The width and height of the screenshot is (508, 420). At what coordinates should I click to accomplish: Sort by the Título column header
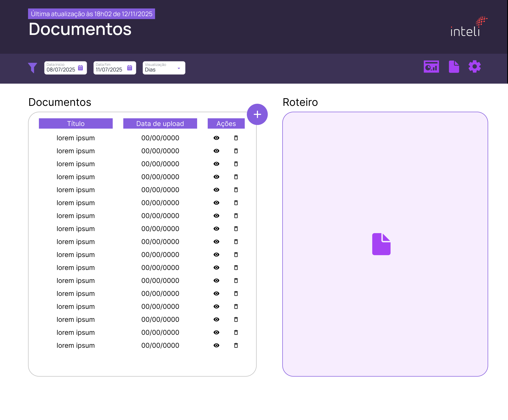[76, 123]
